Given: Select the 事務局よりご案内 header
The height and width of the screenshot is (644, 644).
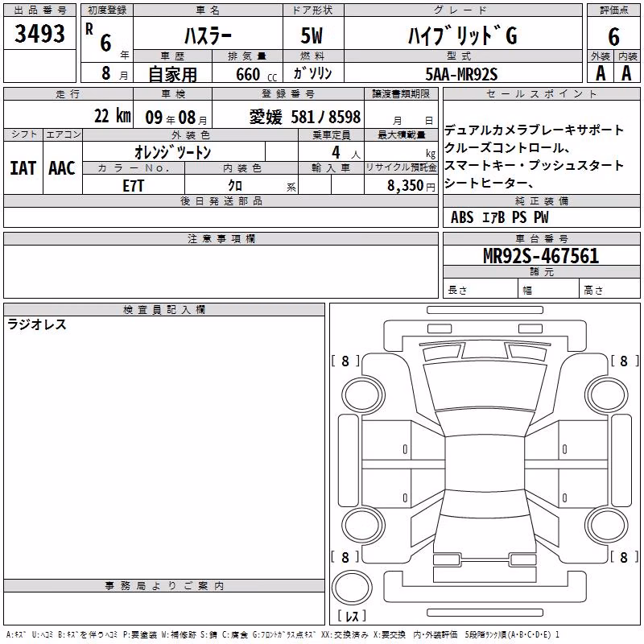Looking at the screenshot, I should tap(164, 586).
